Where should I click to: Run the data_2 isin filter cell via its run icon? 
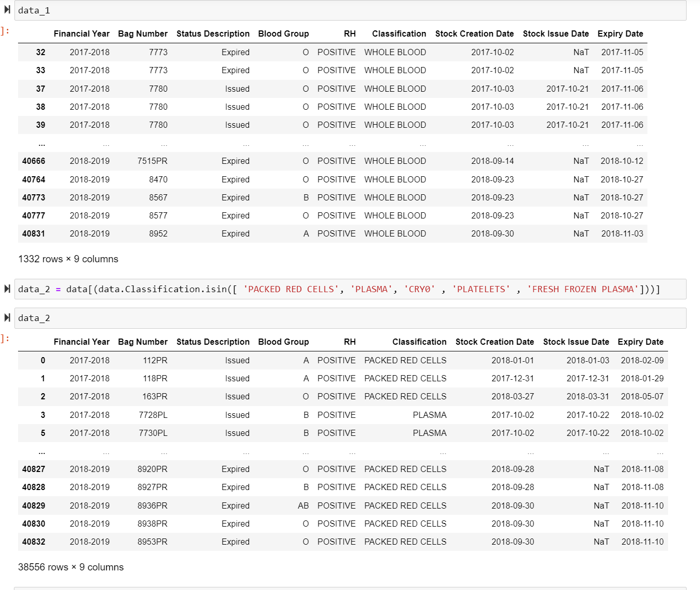pyautogui.click(x=7, y=289)
